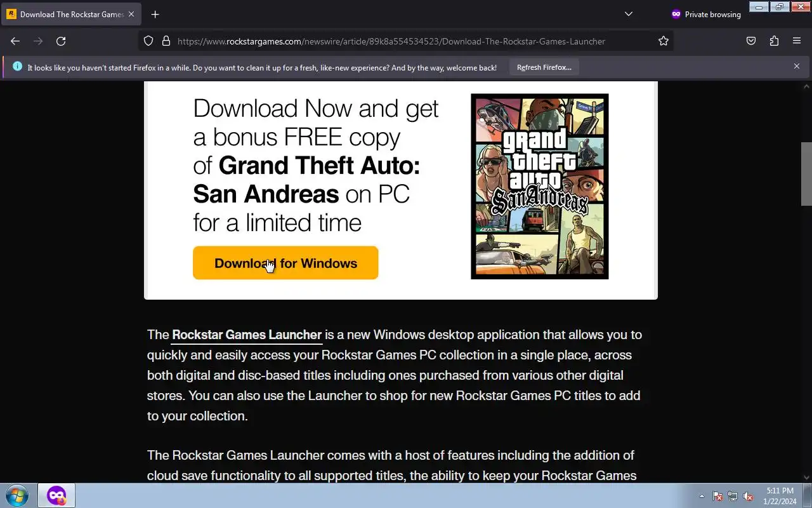
Task: Open the Firefox hamburger application menu
Action: [797, 41]
